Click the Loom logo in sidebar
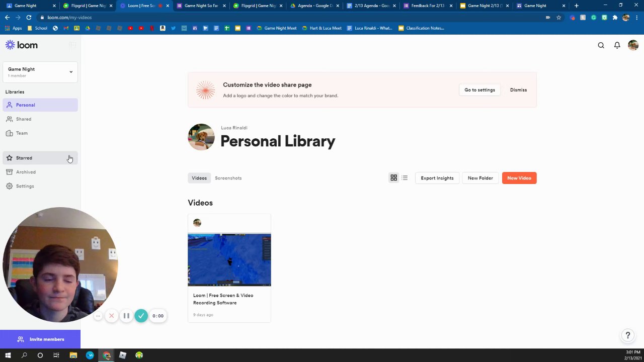This screenshot has height=362, width=644. (x=22, y=45)
